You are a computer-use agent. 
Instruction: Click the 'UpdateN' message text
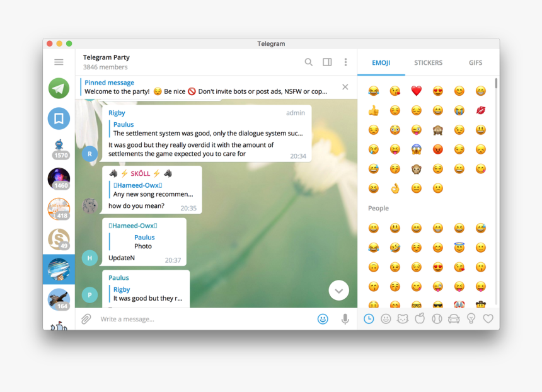coord(122,258)
